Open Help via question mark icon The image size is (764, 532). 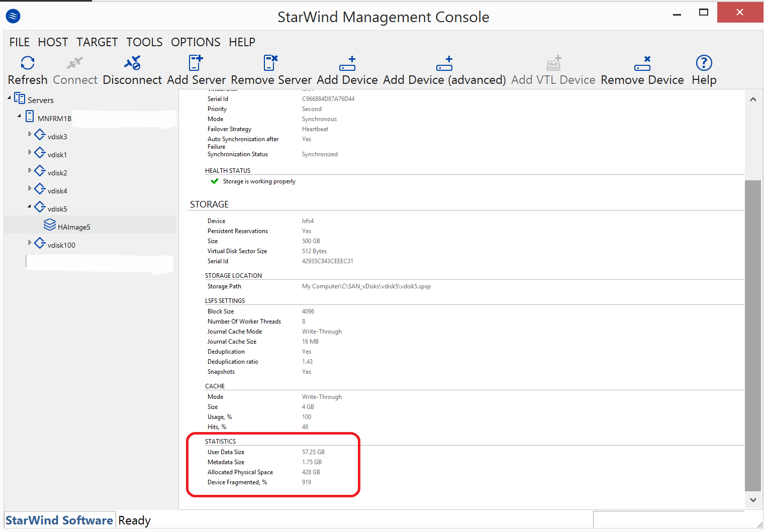704,63
